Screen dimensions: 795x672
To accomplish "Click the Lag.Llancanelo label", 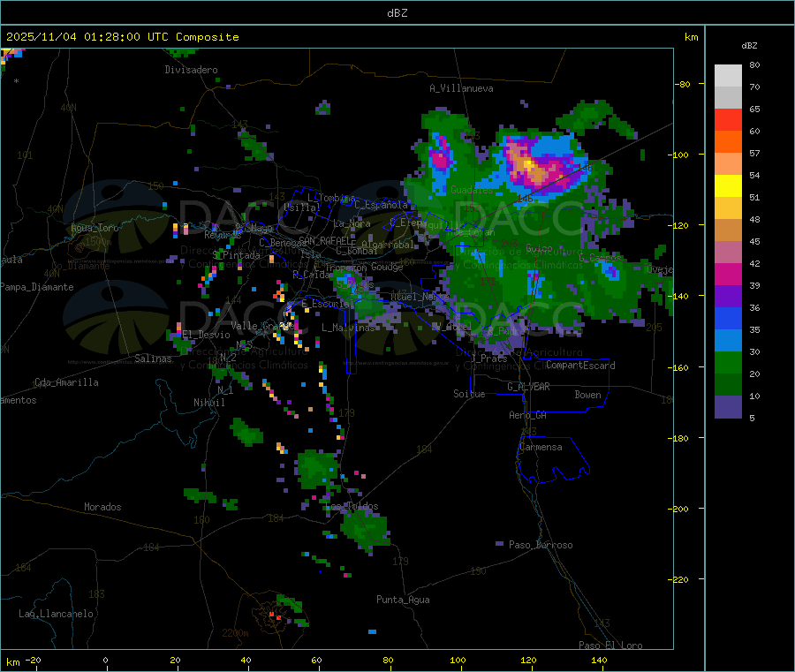I will 56,614.
